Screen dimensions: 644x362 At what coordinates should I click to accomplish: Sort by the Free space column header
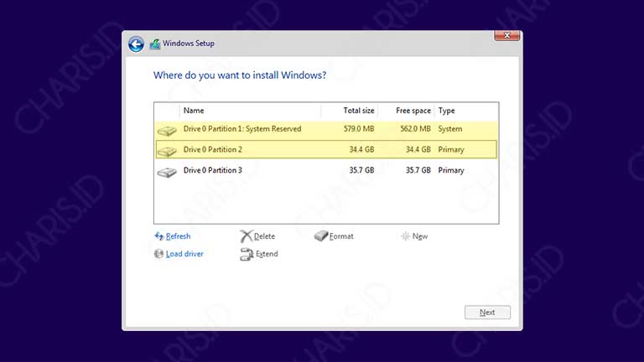click(406, 111)
